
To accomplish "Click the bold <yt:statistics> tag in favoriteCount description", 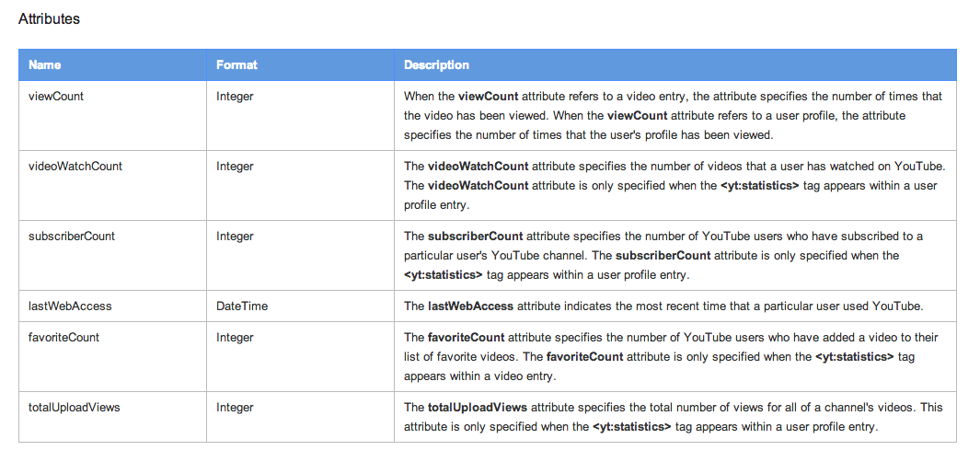I will [854, 357].
